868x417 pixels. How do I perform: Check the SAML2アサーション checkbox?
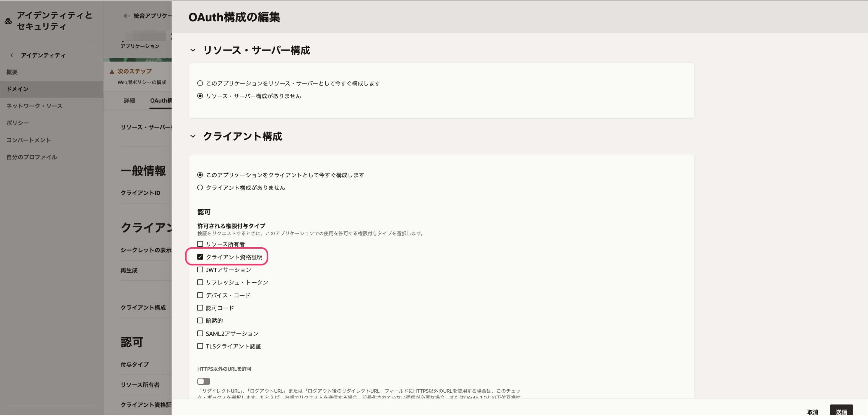200,333
